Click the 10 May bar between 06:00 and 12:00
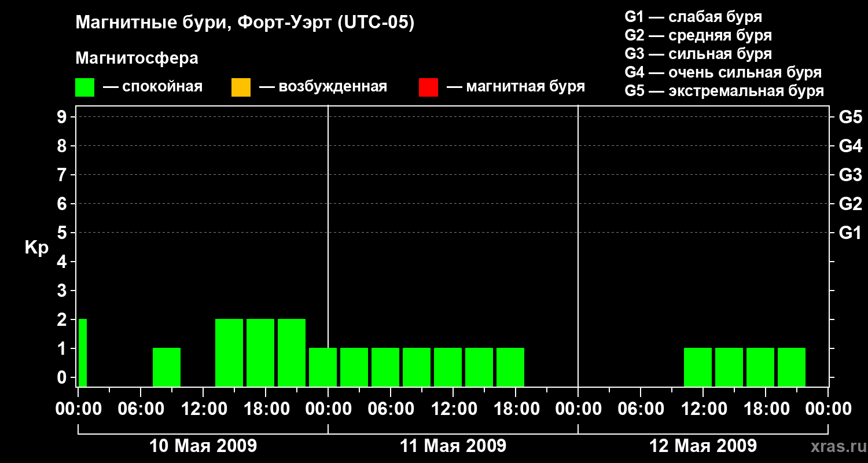The height and width of the screenshot is (463, 868). click(167, 367)
